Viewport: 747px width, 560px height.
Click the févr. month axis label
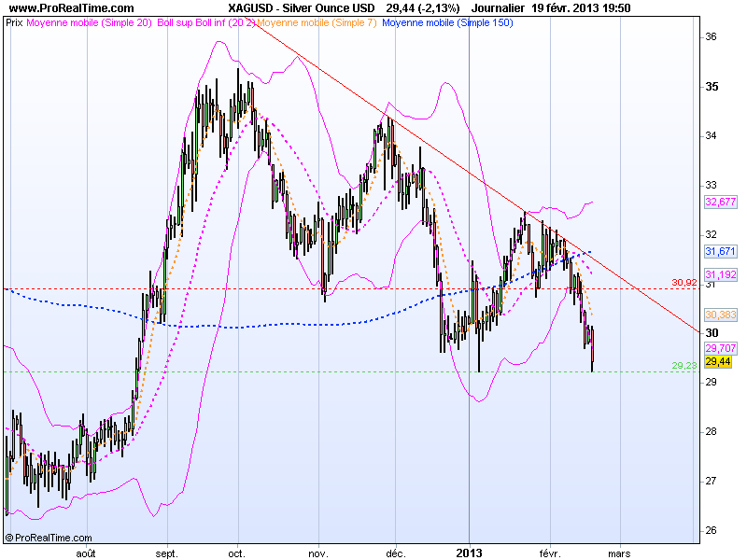coord(550,553)
